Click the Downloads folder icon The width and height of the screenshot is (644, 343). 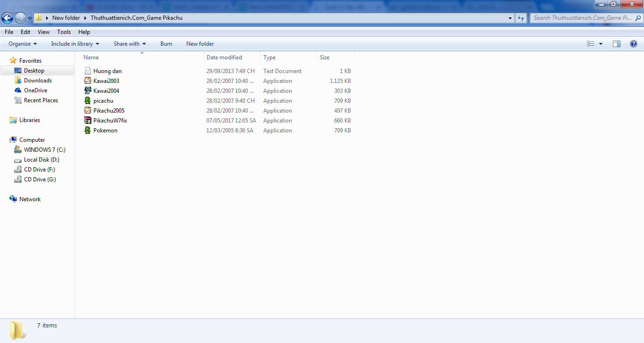coord(18,81)
